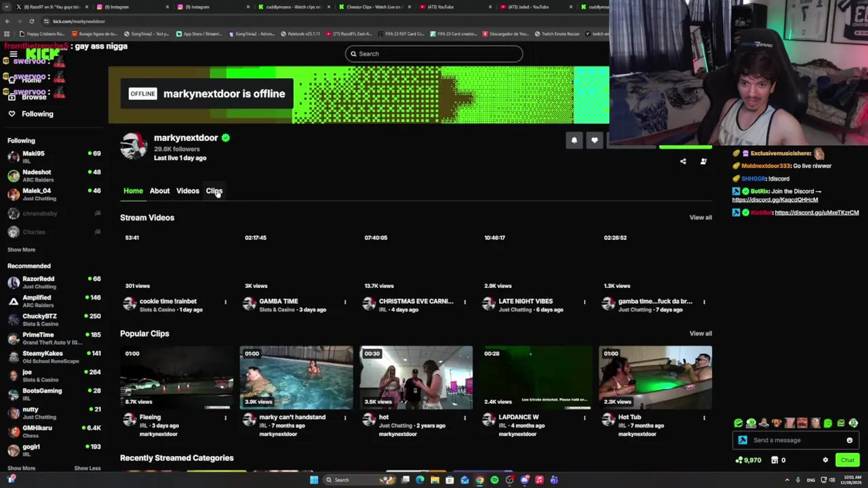Viewport: 868px width, 488px height.
Task: Click browser back arrow
Action: 7,21
